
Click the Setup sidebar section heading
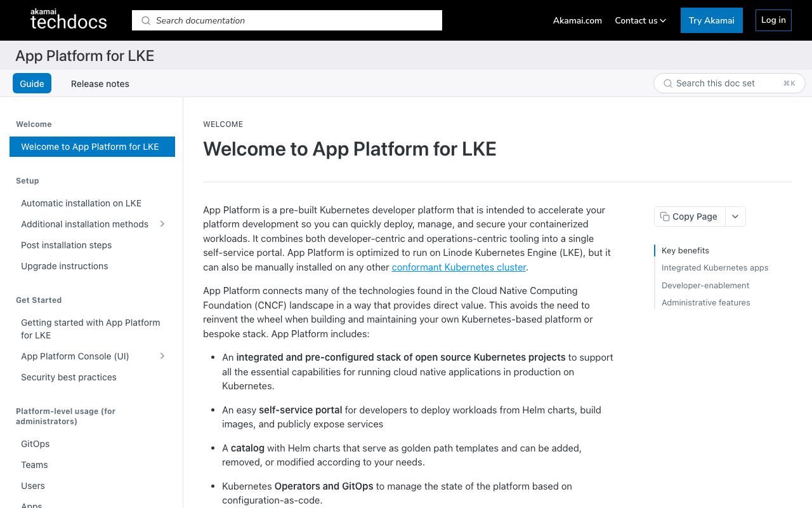point(27,181)
